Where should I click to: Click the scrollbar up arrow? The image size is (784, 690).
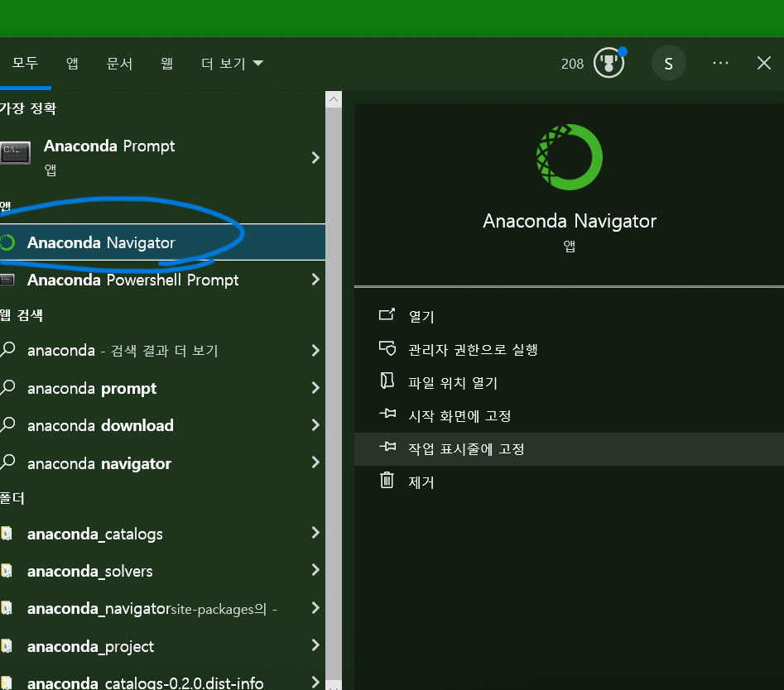point(334,99)
